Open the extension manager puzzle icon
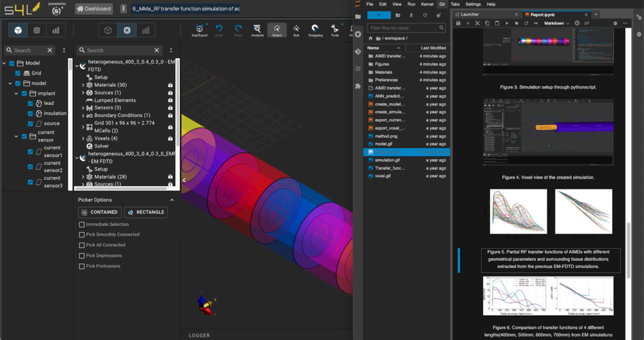The height and width of the screenshot is (340, 644). tap(358, 86)
